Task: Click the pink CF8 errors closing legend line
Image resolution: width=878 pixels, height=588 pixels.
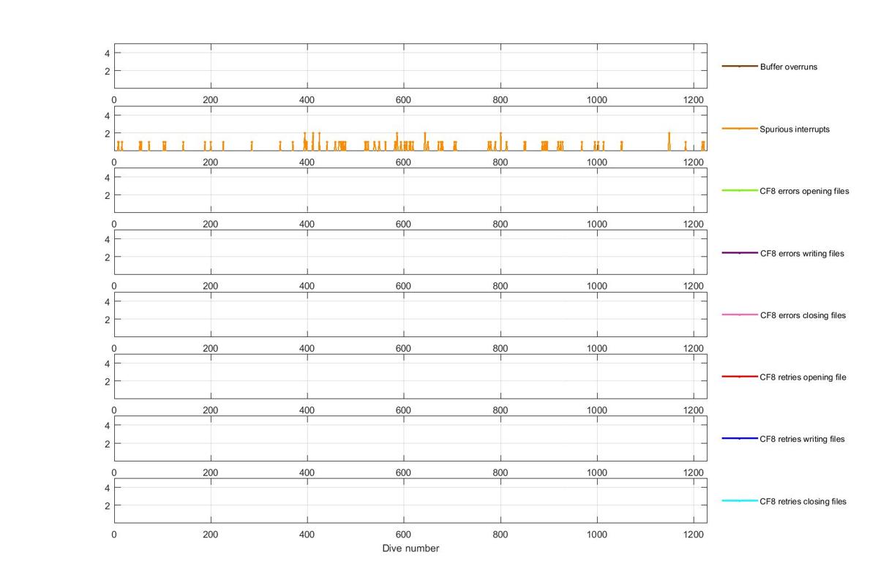Action: [x=740, y=315]
